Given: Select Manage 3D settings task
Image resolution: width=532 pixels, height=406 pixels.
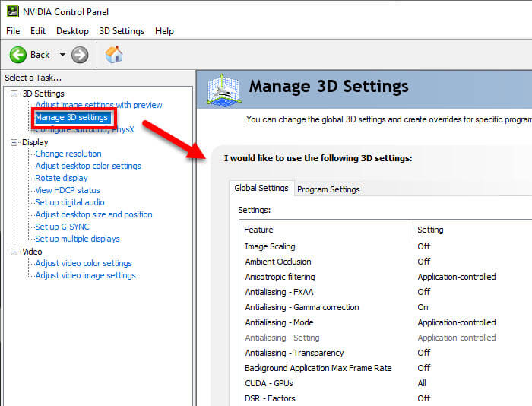Looking at the screenshot, I should point(71,117).
